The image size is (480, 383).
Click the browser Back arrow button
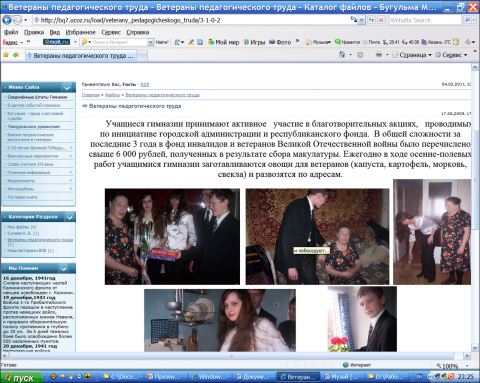[7, 20]
